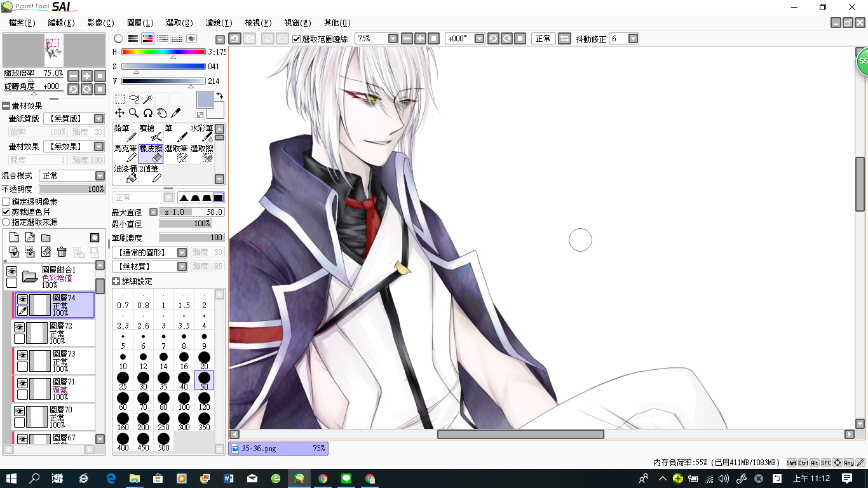Uncheck 選取范圍邊緣 checkbox
Viewport: 868px width, 488px height.
pyautogui.click(x=296, y=39)
